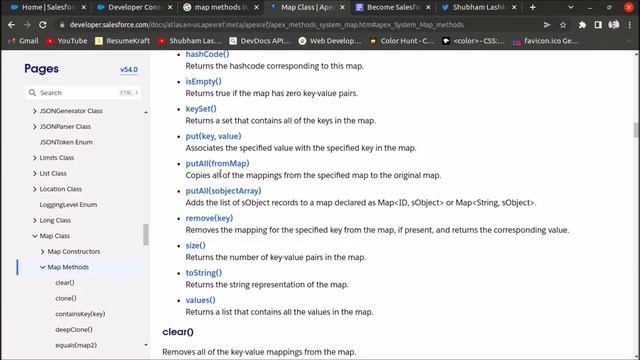Close the Map Class tab

[342, 7]
